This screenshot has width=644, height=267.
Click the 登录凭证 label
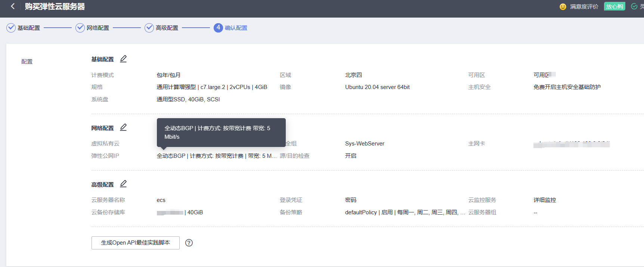[x=291, y=200]
